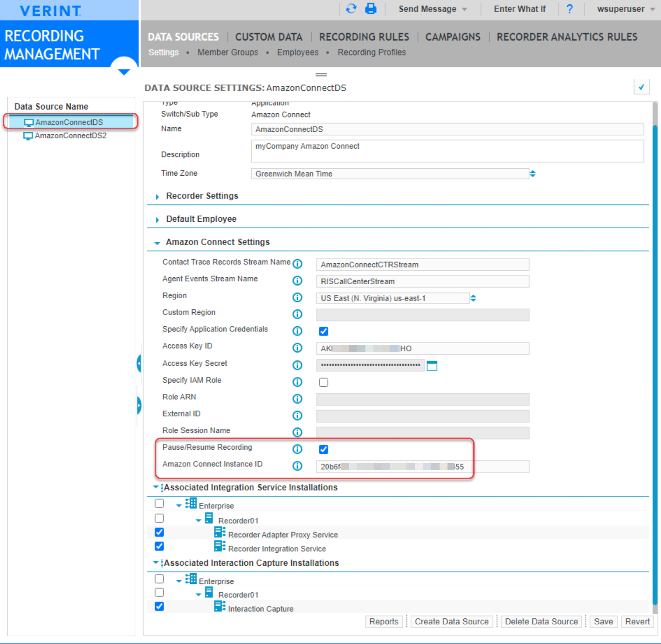Click the Save button
The width and height of the screenshot is (661, 644).
pyautogui.click(x=603, y=621)
